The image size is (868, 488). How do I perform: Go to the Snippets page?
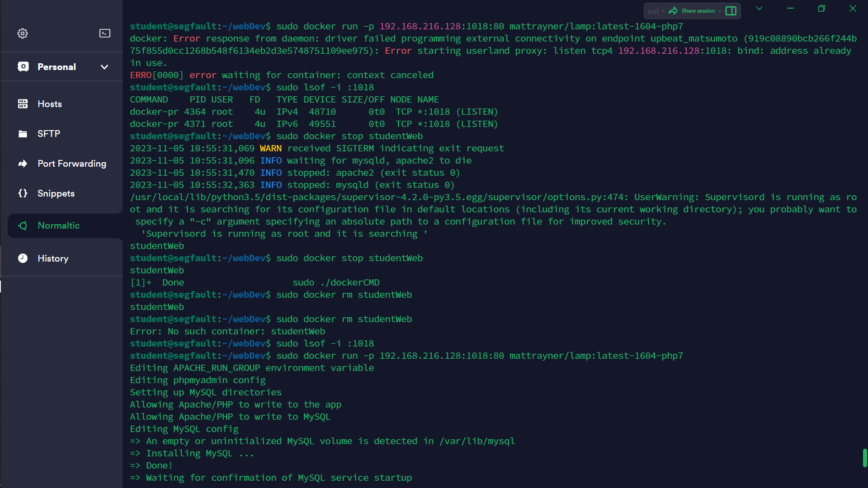56,193
